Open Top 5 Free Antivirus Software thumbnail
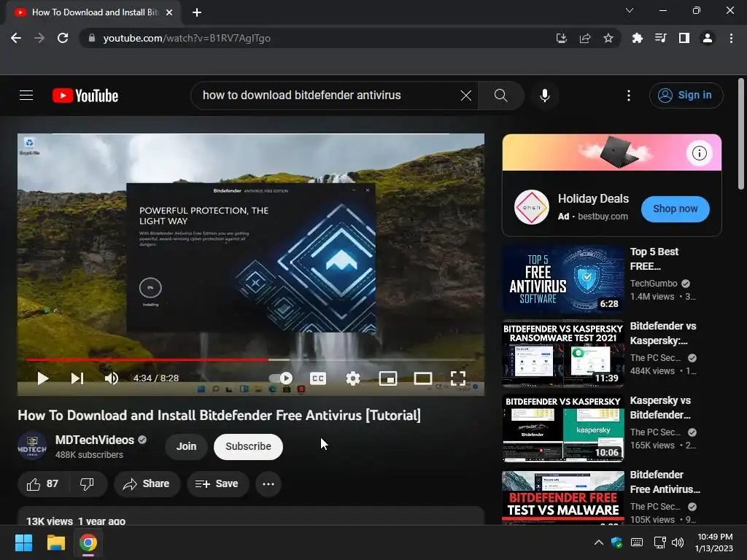The width and height of the screenshot is (747, 560). (x=563, y=279)
